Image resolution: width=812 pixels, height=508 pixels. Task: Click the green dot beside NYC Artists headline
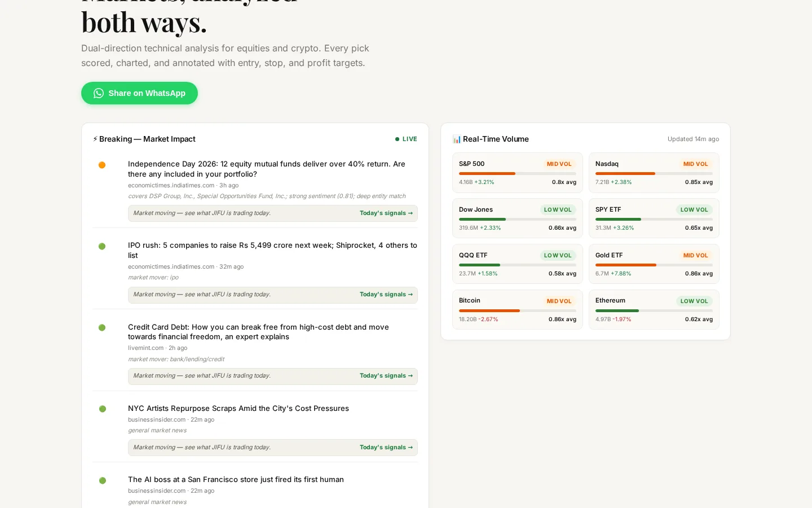(x=102, y=409)
